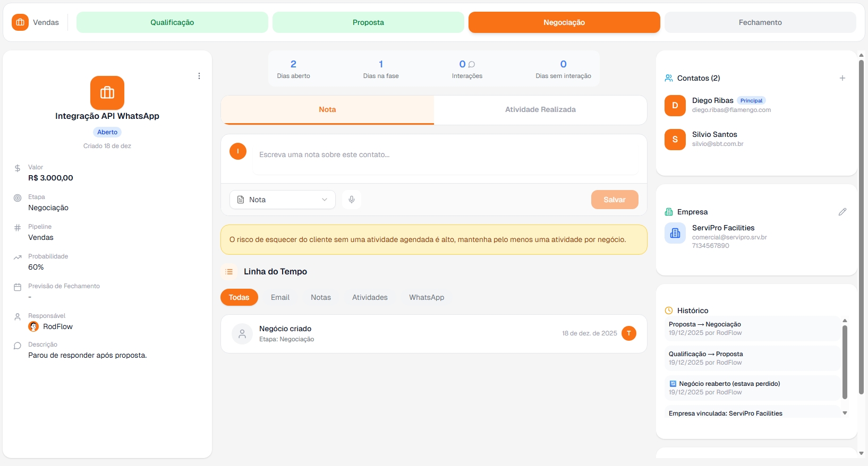Edit the Empresa with pencil icon
The width and height of the screenshot is (868, 466).
pos(842,212)
